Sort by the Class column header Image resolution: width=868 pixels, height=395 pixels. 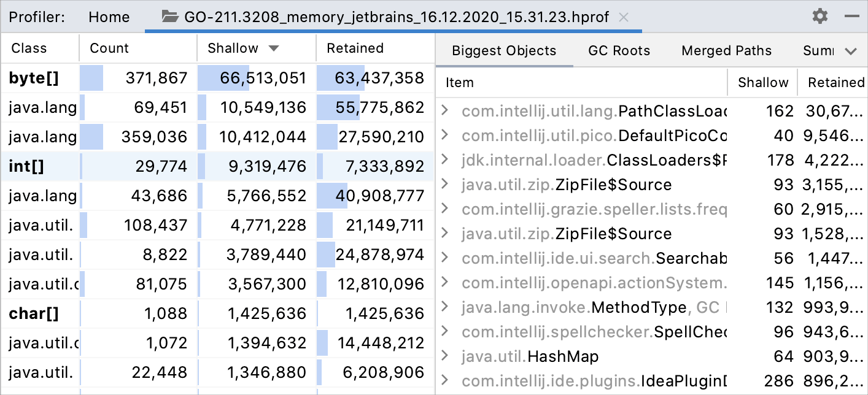[x=29, y=48]
